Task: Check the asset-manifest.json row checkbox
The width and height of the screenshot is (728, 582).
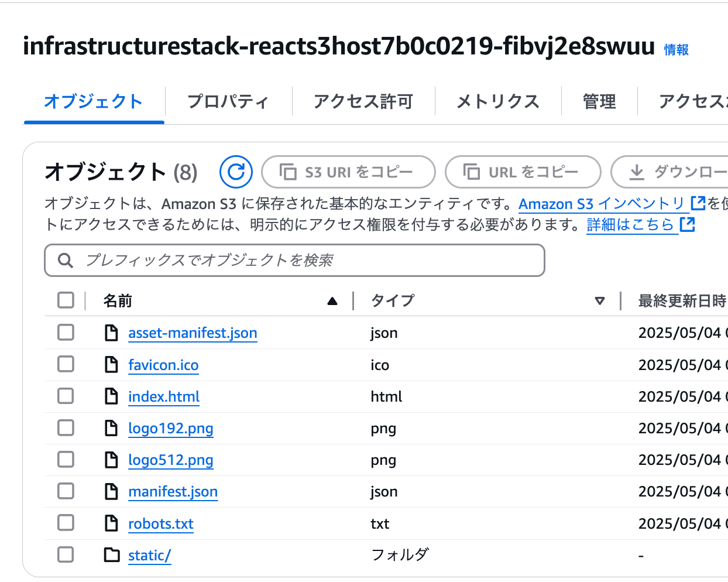Action: (x=66, y=333)
